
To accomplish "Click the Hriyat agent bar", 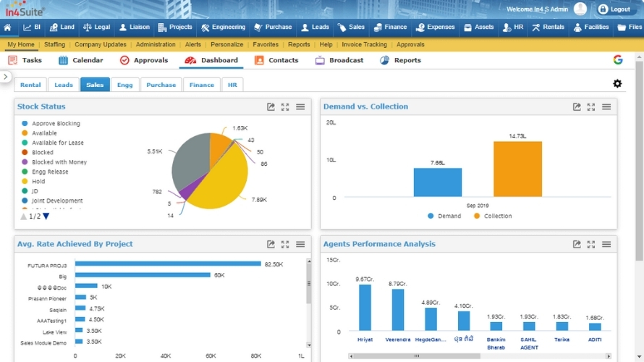I will coord(365,308).
